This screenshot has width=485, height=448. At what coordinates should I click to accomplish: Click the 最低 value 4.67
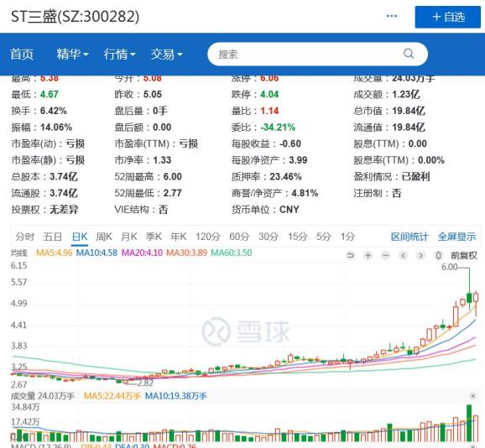(x=50, y=94)
